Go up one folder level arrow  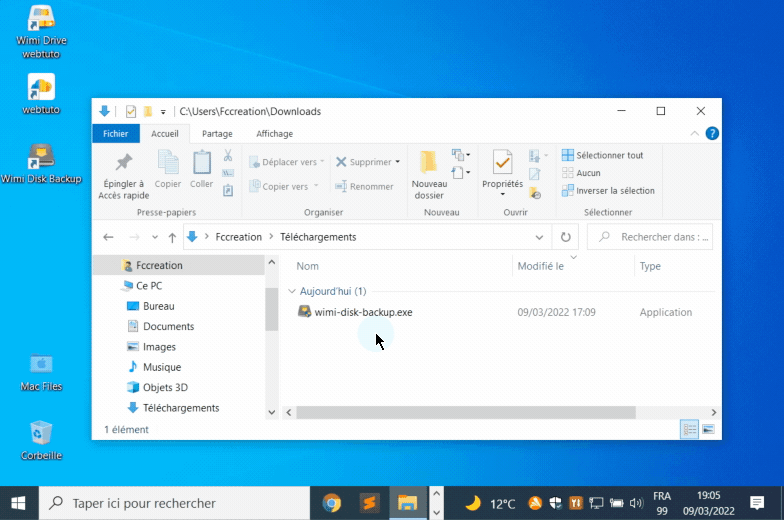coord(172,237)
